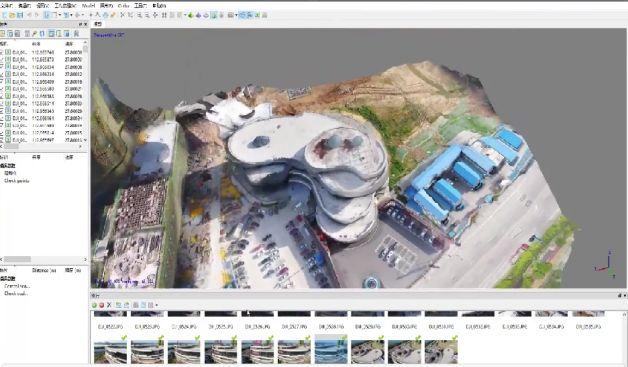
Task: Show the shaded mesh model icon
Action: [206, 15]
